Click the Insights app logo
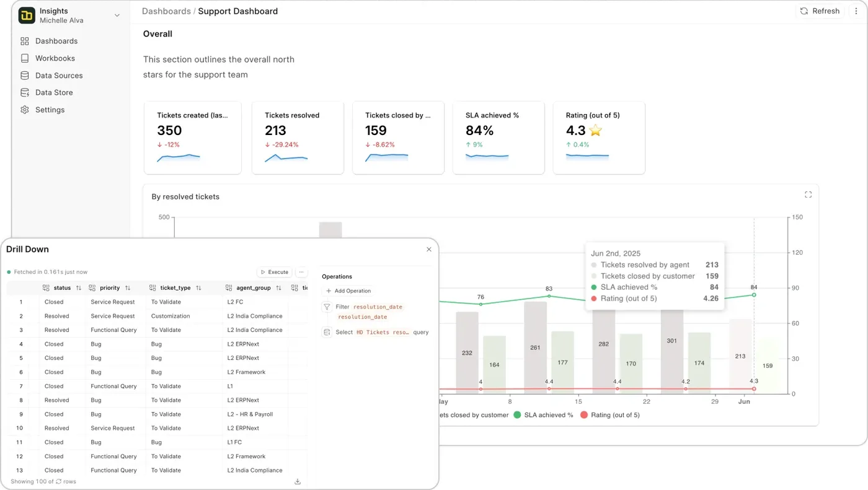Screen dimensions: 868x490 [x=27, y=15]
